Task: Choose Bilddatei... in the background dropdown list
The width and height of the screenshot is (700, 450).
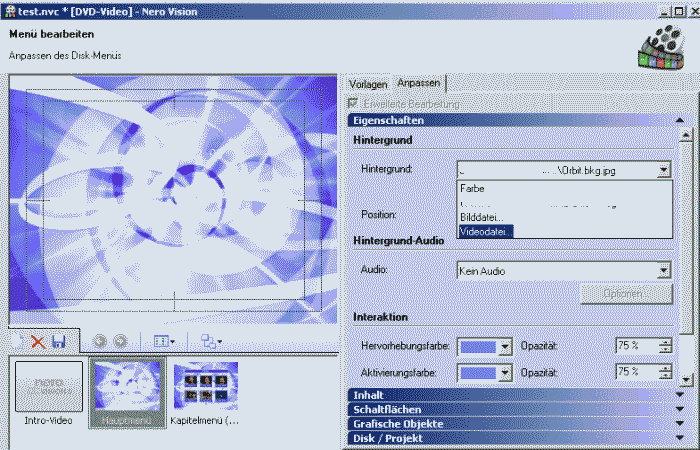Action: pyautogui.click(x=482, y=217)
